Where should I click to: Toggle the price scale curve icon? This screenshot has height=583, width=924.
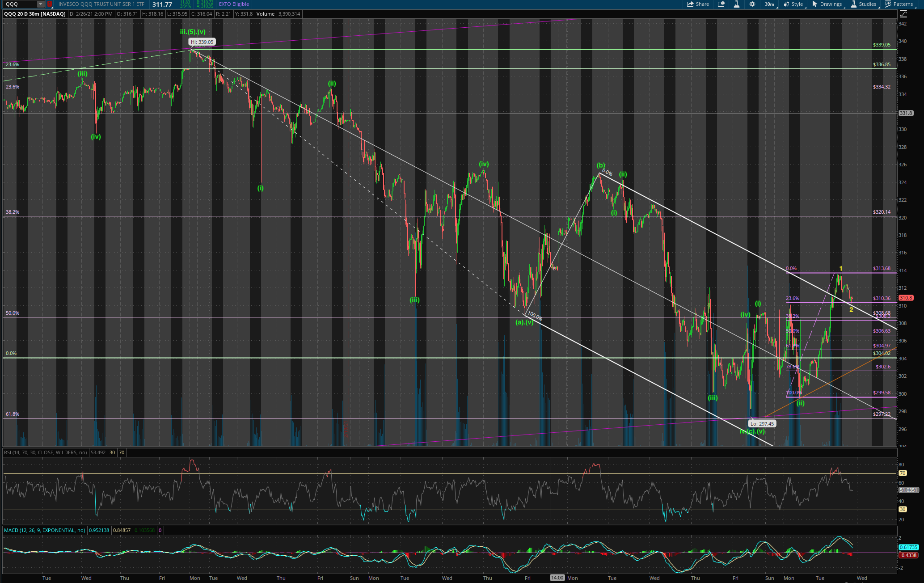[x=903, y=14]
